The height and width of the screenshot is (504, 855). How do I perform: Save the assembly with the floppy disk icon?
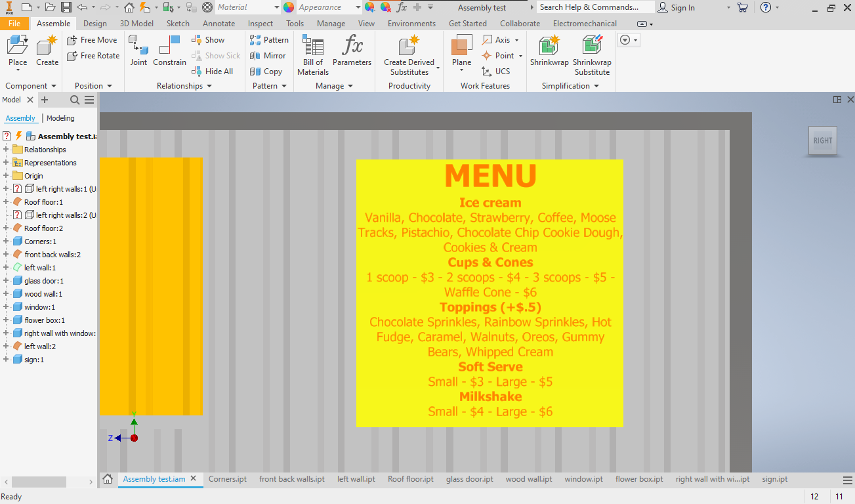coord(66,7)
